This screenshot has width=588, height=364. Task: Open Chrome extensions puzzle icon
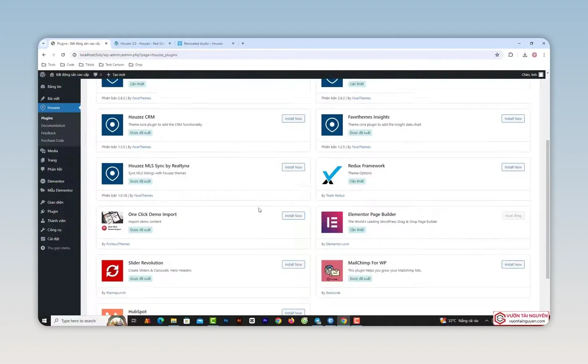pos(510,55)
